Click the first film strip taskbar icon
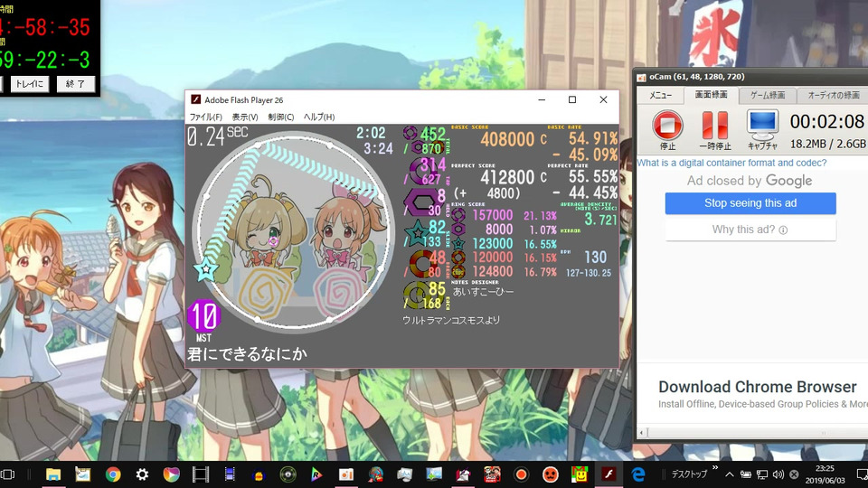 point(201,474)
